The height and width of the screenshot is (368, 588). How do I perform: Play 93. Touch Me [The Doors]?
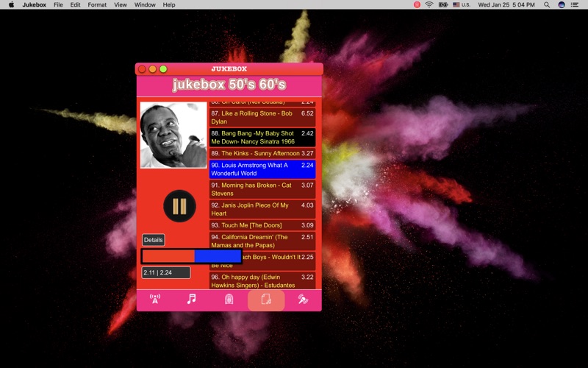pos(262,225)
